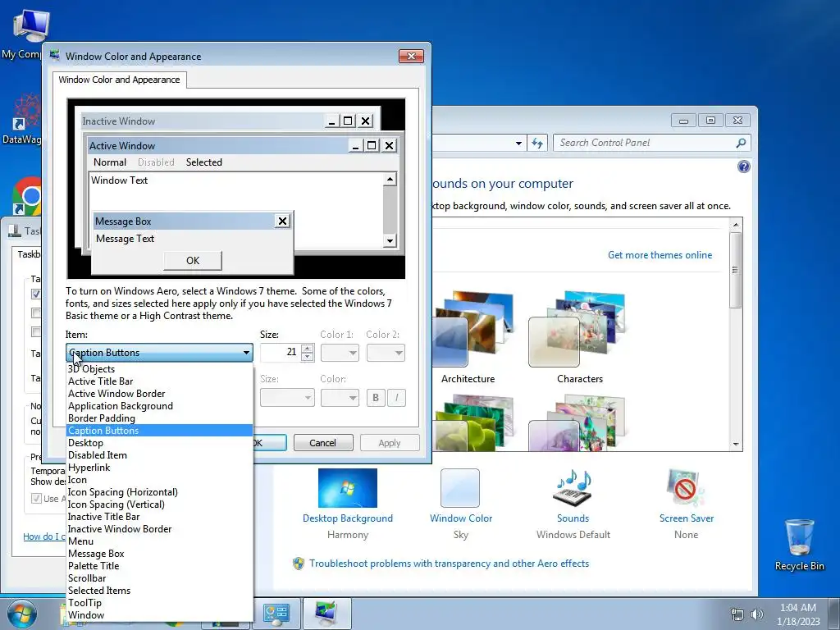Click the Inactive Window maximize box in the preview
840x630 pixels.
pos(348,121)
